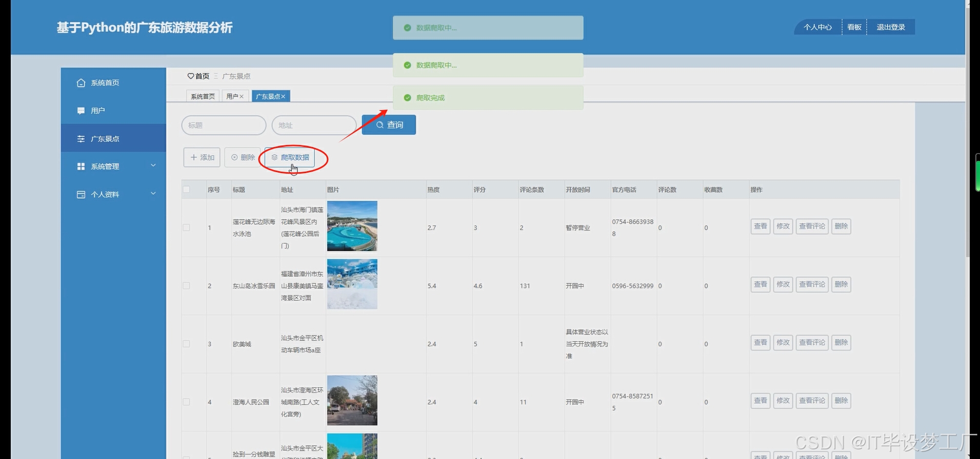Expand the 个人资料 submenu chevron
Screen dimensions: 980x459
pos(153,194)
